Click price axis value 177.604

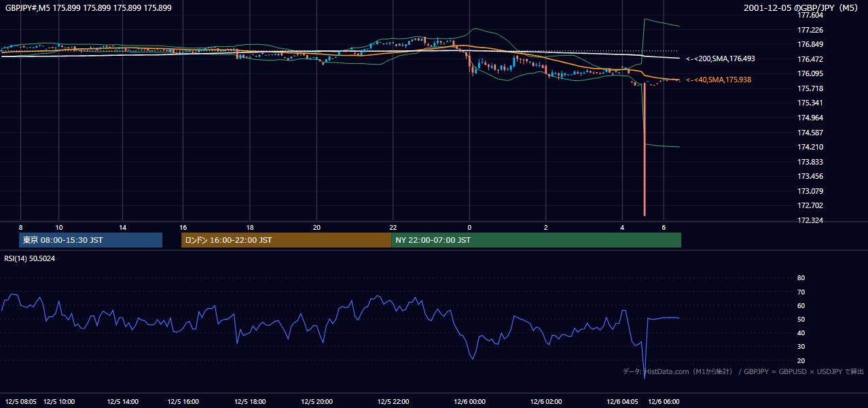810,15
